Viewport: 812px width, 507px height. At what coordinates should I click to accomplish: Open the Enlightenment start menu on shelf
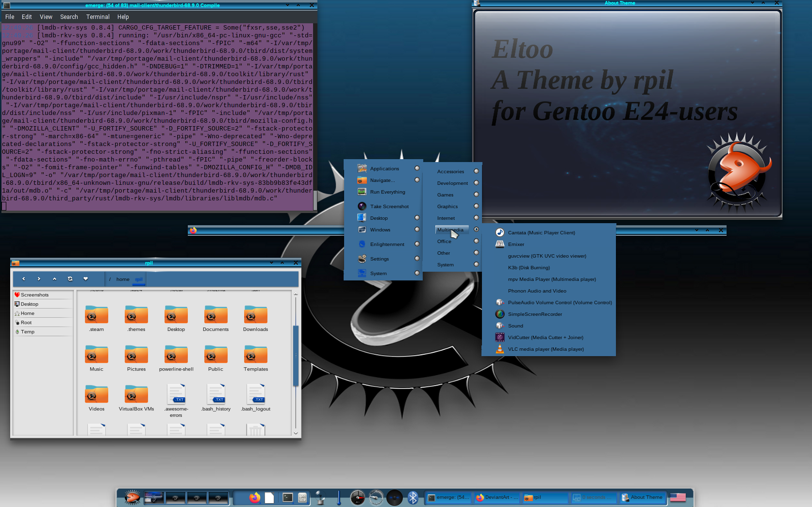tap(132, 497)
